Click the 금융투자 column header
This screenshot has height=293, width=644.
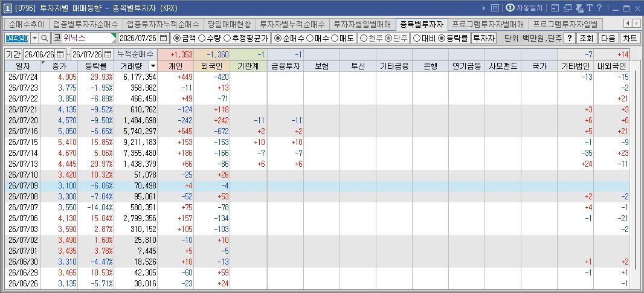click(285, 66)
